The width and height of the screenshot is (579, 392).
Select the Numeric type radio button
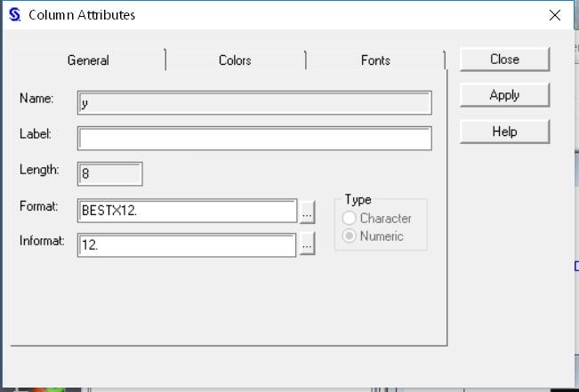tap(349, 236)
